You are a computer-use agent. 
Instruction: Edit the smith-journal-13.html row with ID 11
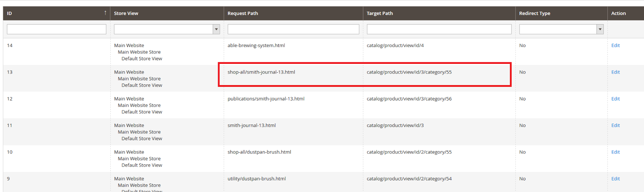(615, 125)
